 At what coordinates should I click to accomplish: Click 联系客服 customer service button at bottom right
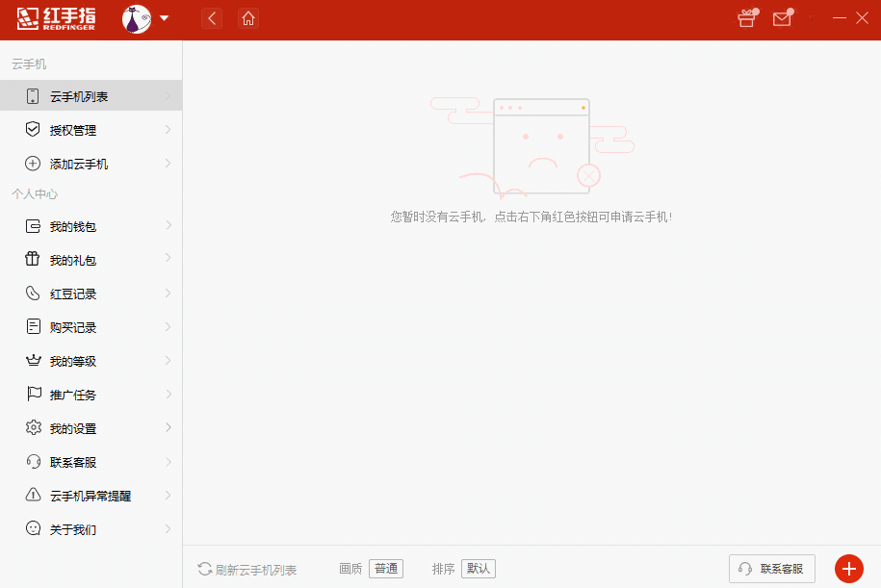click(x=771, y=568)
